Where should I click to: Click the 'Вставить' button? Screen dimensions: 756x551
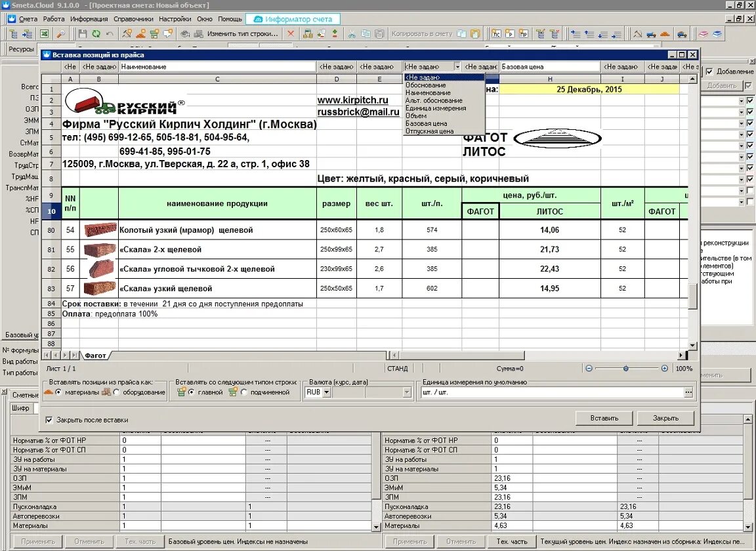[x=604, y=418]
